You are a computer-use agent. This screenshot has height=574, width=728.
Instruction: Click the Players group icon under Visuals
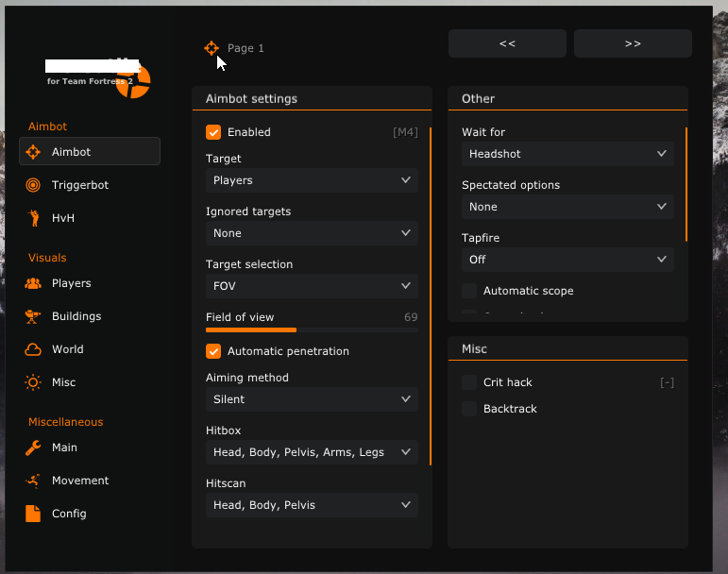[x=33, y=283]
